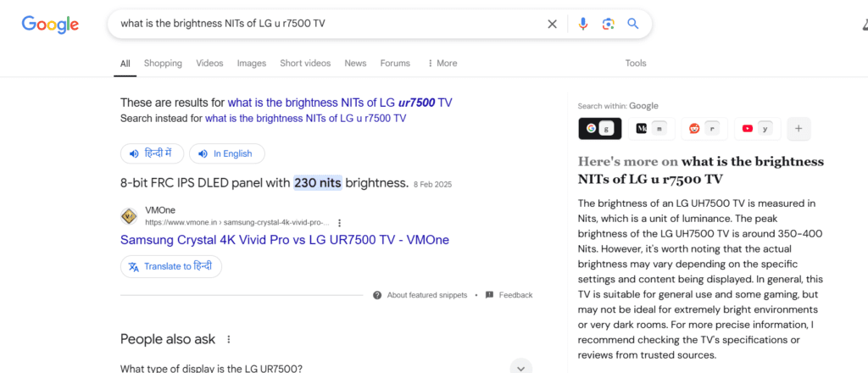Open About featured snippets
The height and width of the screenshot is (373, 868).
[420, 295]
